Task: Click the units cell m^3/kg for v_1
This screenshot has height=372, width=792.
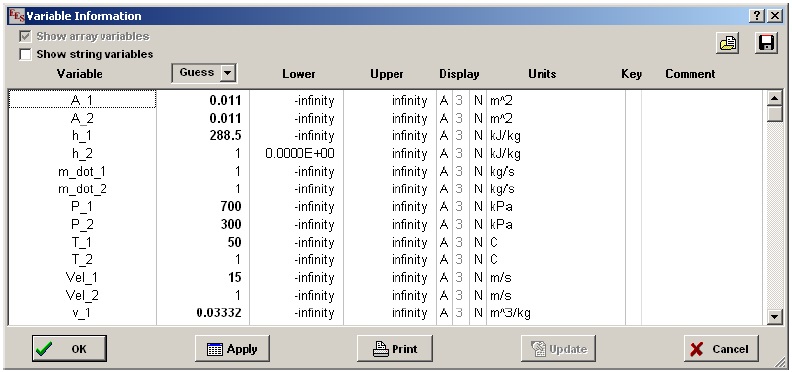Action: (x=556, y=313)
